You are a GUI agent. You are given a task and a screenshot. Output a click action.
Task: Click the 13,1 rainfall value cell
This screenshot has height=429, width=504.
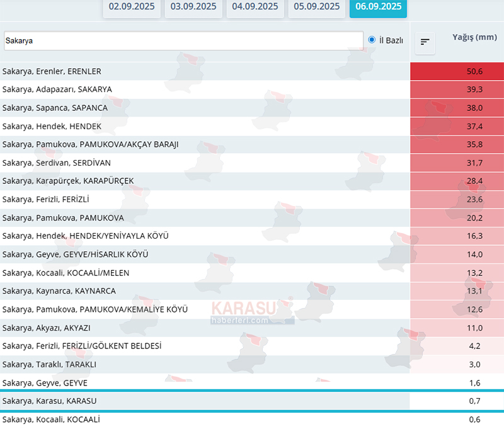pos(457,291)
